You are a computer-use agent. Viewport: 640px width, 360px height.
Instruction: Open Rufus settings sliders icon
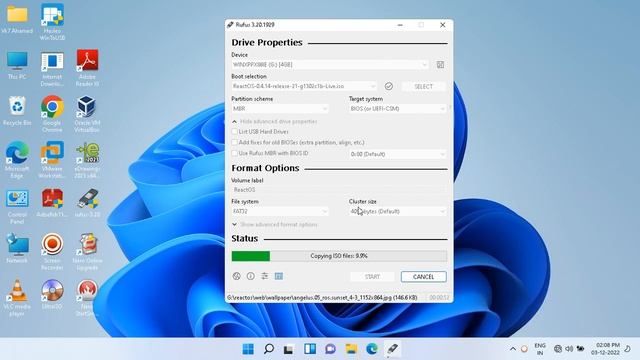pyautogui.click(x=264, y=276)
